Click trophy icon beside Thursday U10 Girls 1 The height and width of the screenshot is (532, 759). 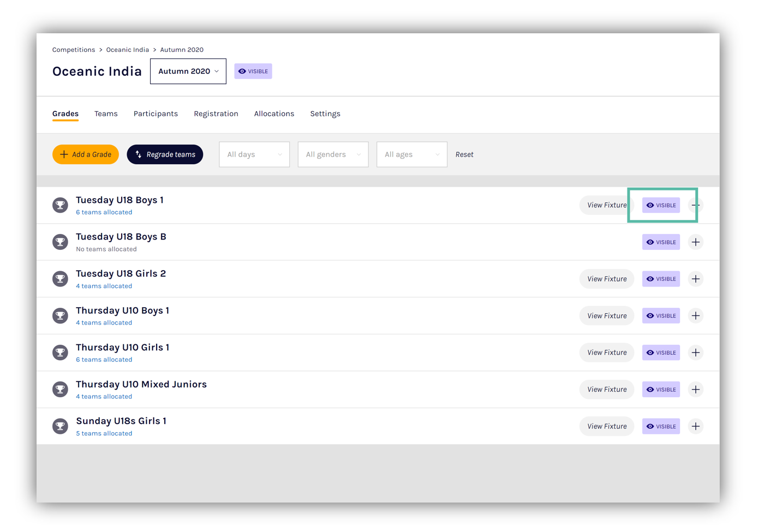coord(60,352)
